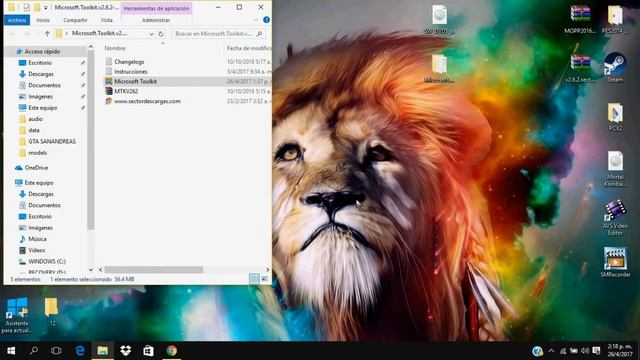Image resolution: width=640 pixels, height=360 pixels.
Task: Open Descargas under quick access
Action: 41,74
